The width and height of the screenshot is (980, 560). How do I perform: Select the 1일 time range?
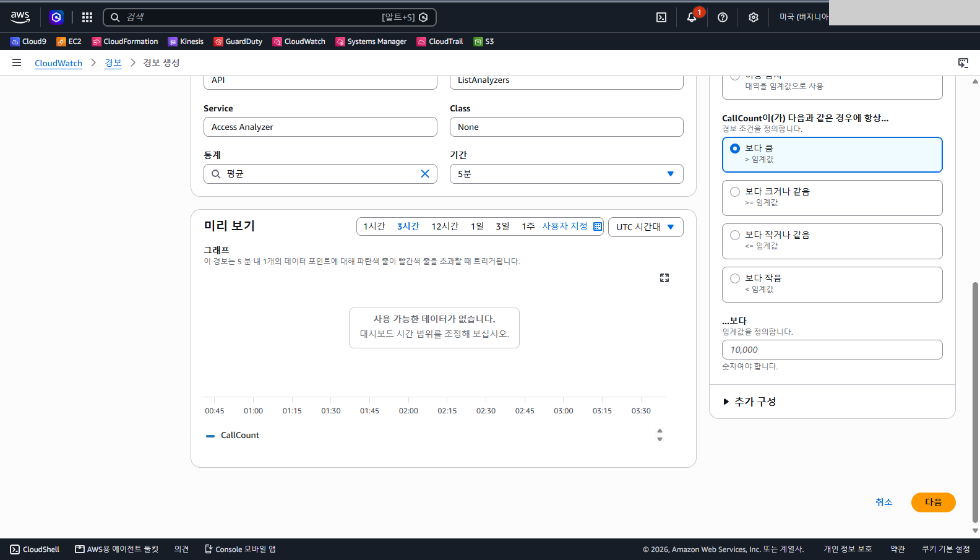point(478,226)
